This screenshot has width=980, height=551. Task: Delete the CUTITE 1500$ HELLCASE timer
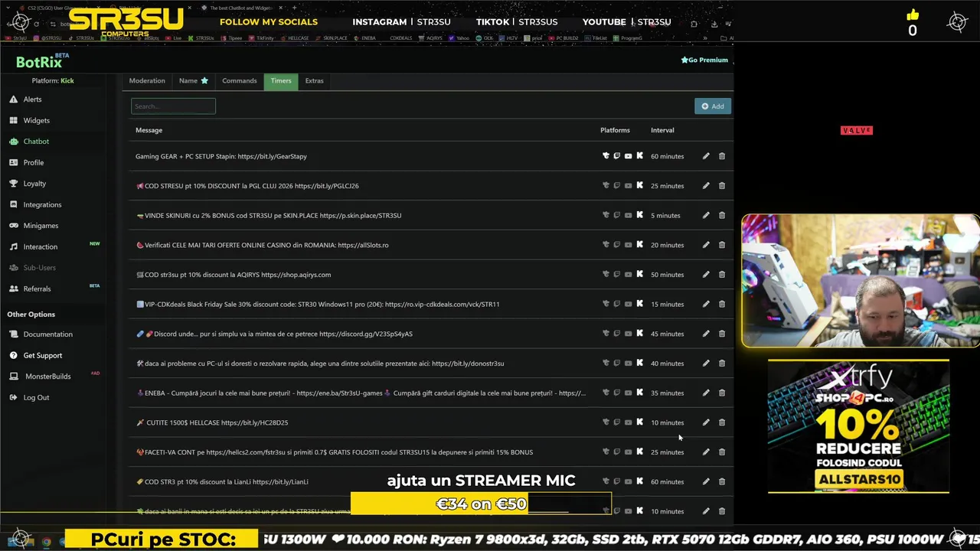pyautogui.click(x=722, y=422)
